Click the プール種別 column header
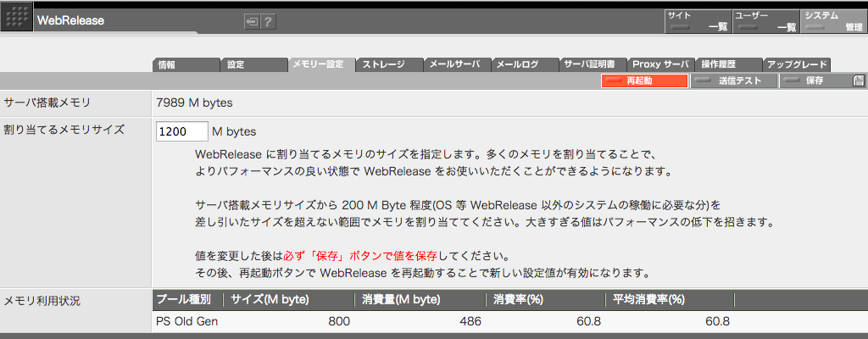This screenshot has height=339, width=868. [183, 300]
